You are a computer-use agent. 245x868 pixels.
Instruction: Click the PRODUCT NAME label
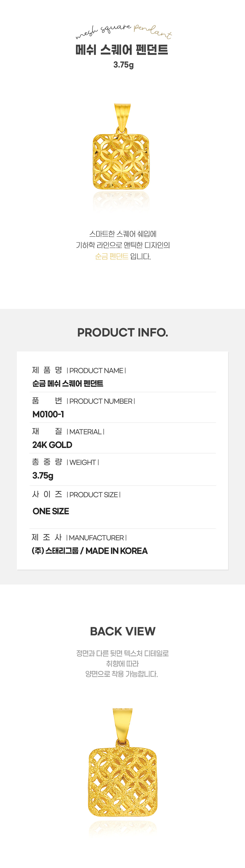click(x=96, y=371)
